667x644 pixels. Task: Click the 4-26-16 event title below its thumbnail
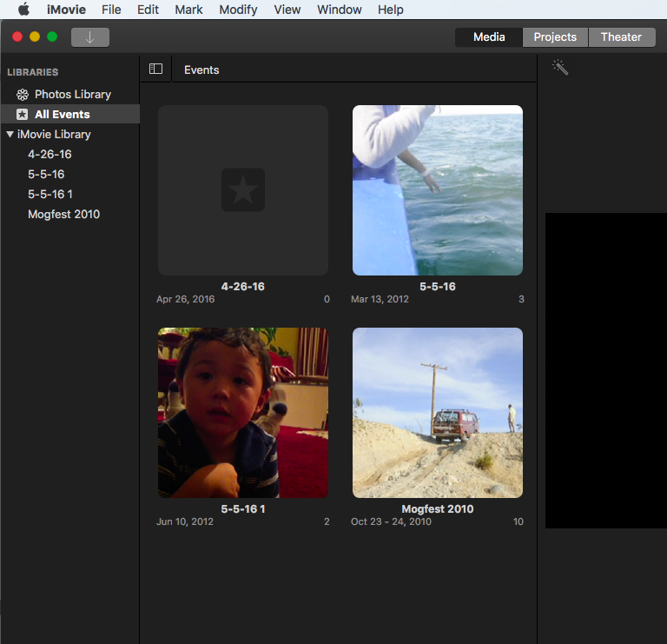243,287
